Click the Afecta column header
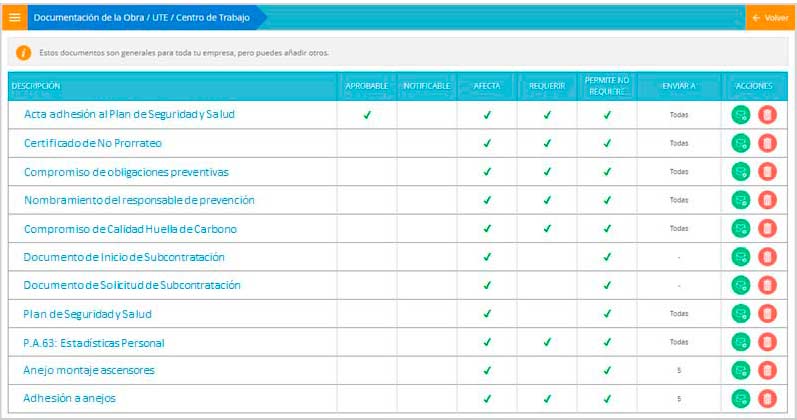This screenshot has width=797, height=420. coord(487,86)
